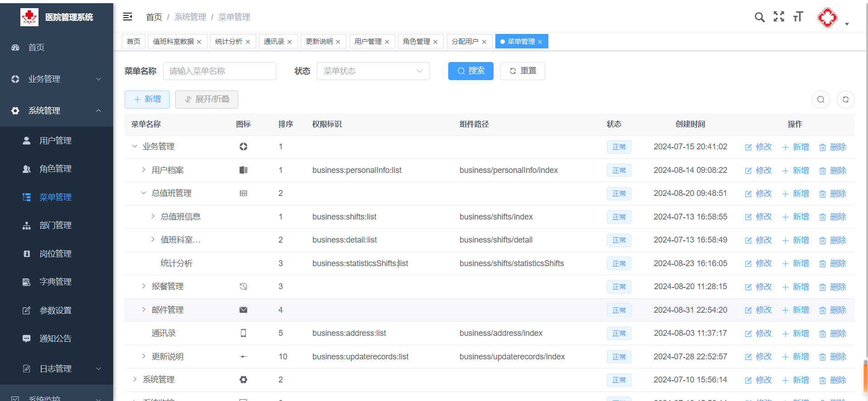Hide the search bar using round search icon

point(820,100)
